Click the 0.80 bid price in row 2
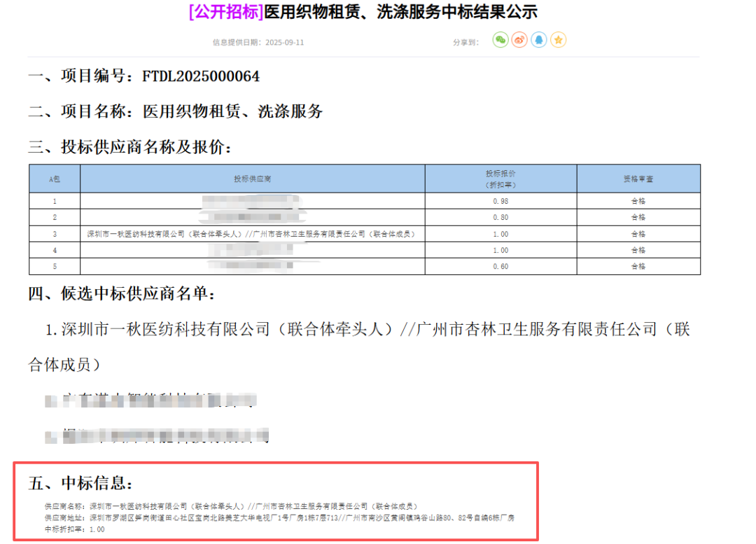The height and width of the screenshot is (544, 756). click(500, 218)
